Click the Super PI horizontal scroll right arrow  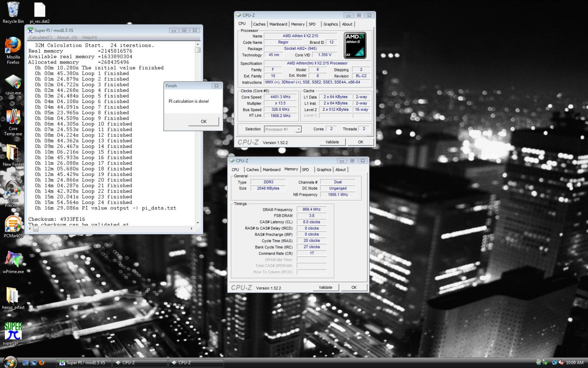coord(191,229)
